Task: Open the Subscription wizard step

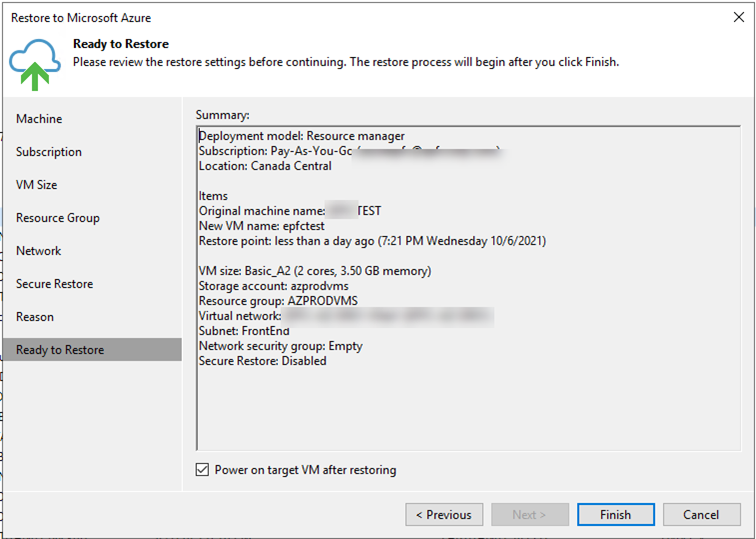Action: tap(49, 152)
